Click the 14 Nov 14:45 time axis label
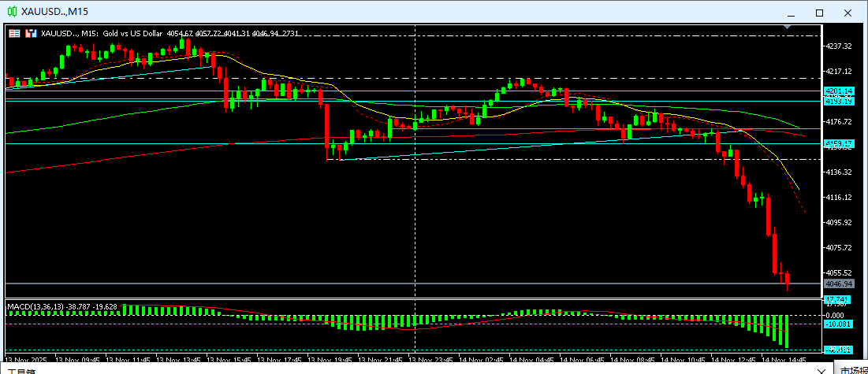This screenshot has height=374, width=868. point(787,359)
